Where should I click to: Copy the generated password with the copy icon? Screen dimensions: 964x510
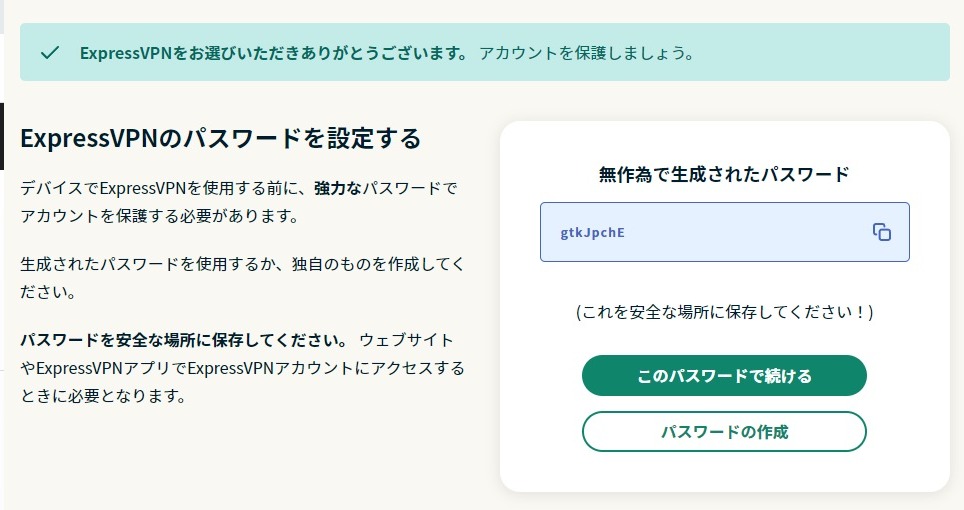[x=881, y=232]
